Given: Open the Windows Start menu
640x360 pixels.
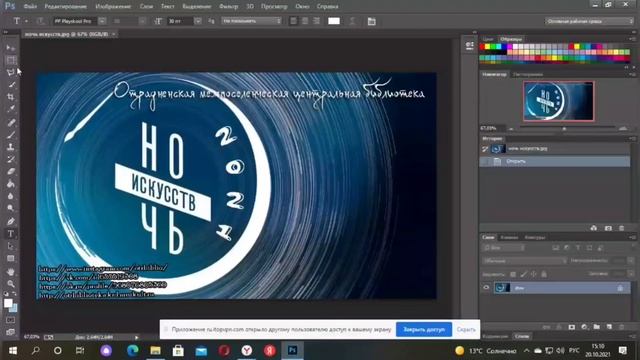Looking at the screenshot, I should pyautogui.click(x=13, y=351).
